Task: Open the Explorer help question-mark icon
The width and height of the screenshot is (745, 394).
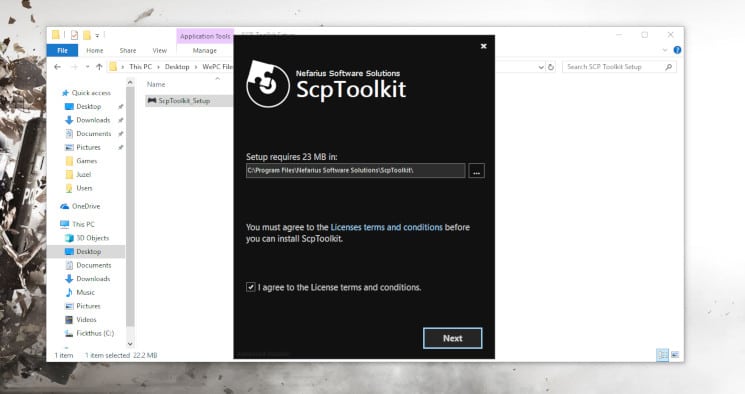Action: 677,50
